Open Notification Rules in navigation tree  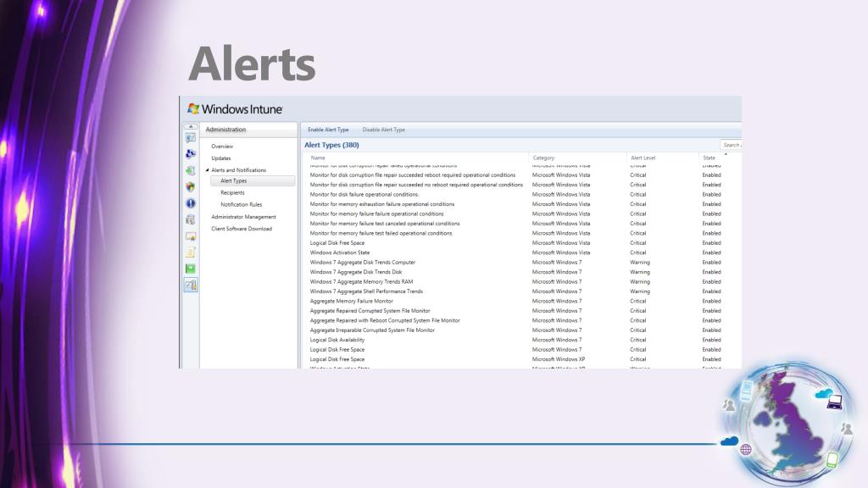tap(242, 205)
